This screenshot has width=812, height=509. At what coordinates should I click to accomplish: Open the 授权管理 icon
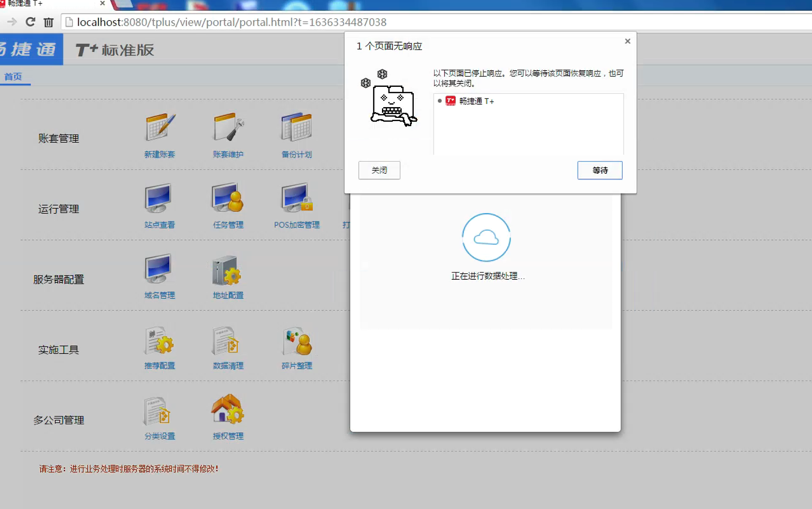[x=228, y=409]
